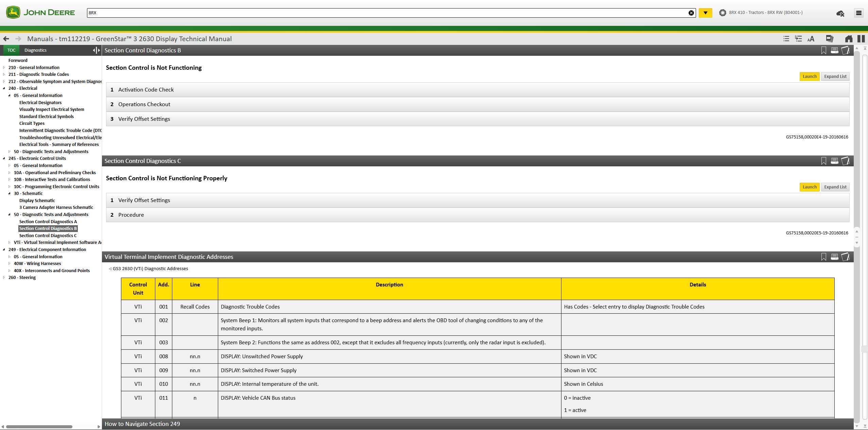Click the offline cloud status icon
The image size is (868, 430).
pos(840,13)
